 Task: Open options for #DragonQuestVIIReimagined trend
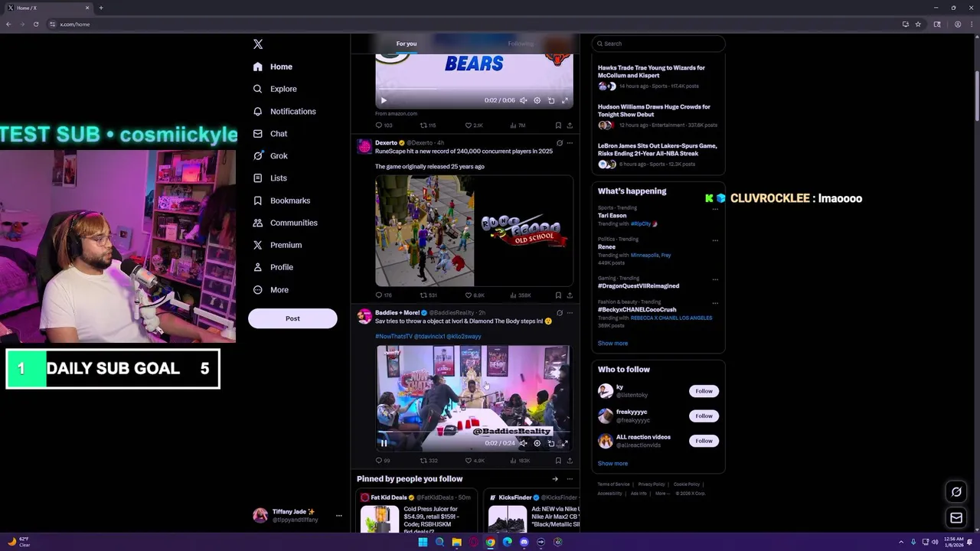[x=715, y=279]
